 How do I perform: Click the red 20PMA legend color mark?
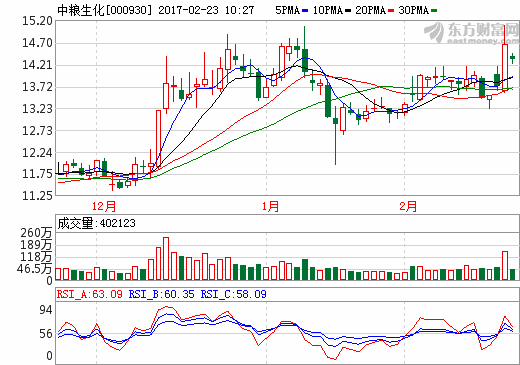click(391, 11)
